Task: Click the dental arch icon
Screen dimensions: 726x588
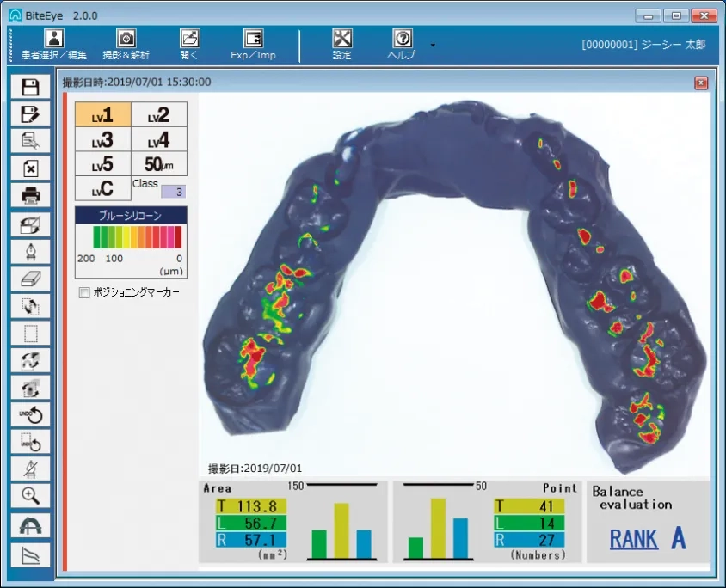Action: [31, 525]
